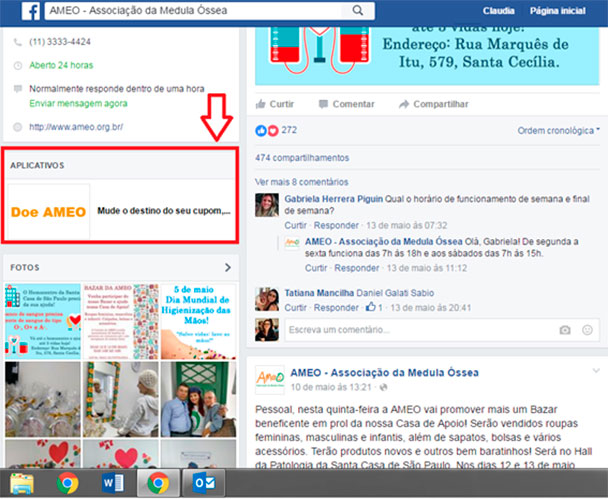Click the camera icon in comment box
Screen dimensions: 608x499
[x=565, y=330]
